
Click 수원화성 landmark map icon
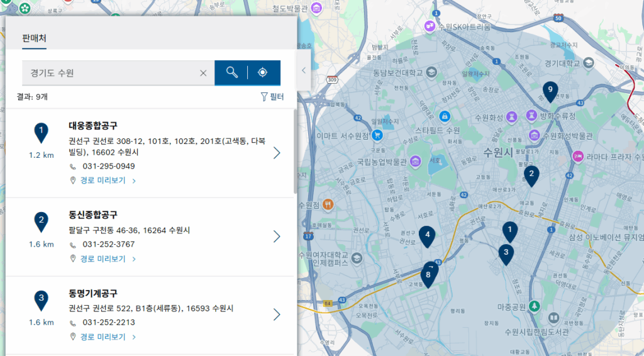click(x=511, y=117)
